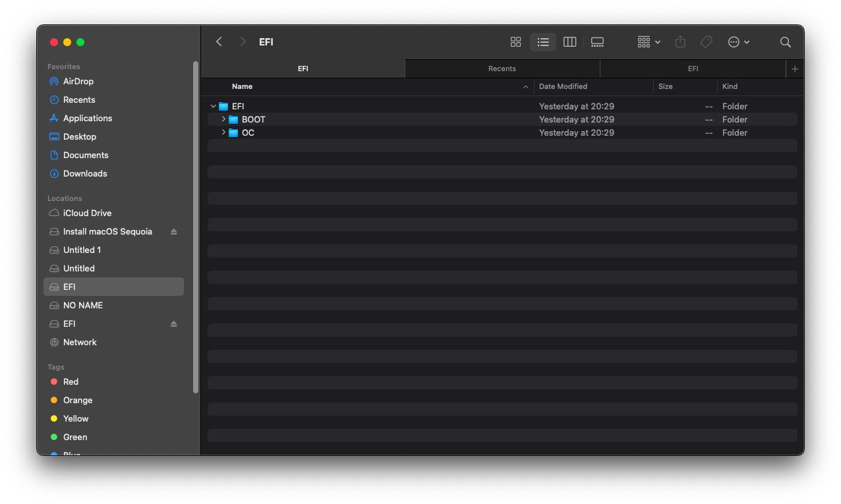The height and width of the screenshot is (504, 841).
Task: Open the OC folder
Action: [248, 132]
